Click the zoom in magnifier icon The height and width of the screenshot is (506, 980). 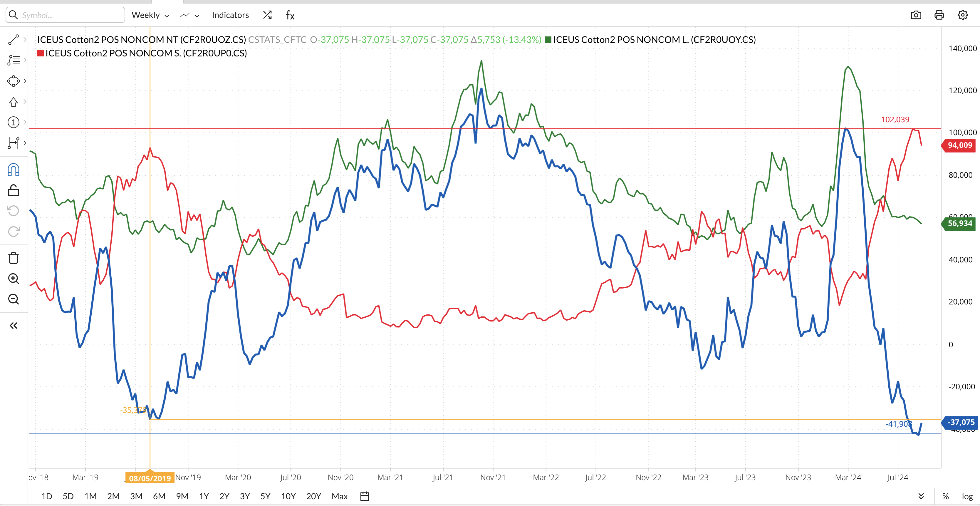coord(14,279)
